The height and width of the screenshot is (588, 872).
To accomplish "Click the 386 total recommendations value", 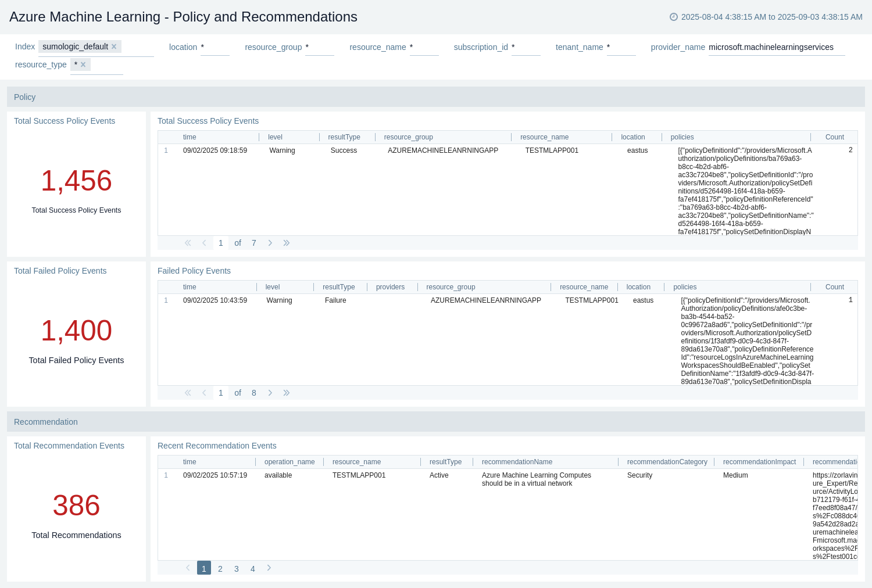I will click(x=76, y=505).
